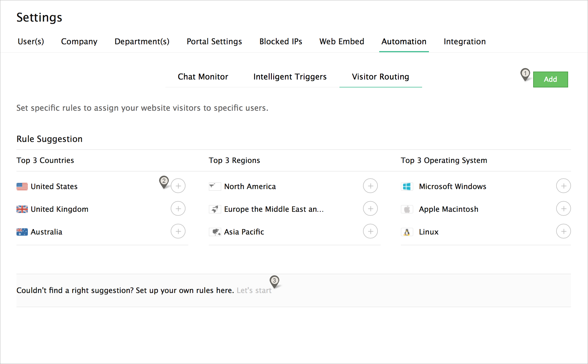
Task: Follow the Let's start link
Action: tap(254, 290)
